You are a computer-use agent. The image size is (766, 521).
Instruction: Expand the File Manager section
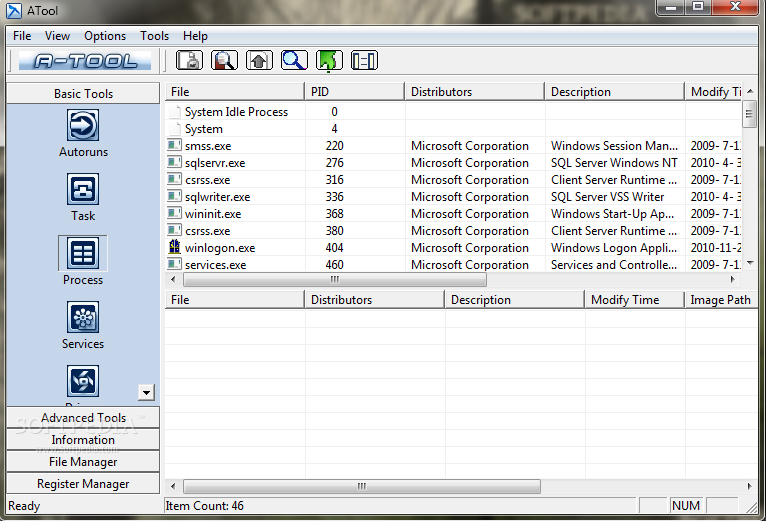click(x=83, y=462)
